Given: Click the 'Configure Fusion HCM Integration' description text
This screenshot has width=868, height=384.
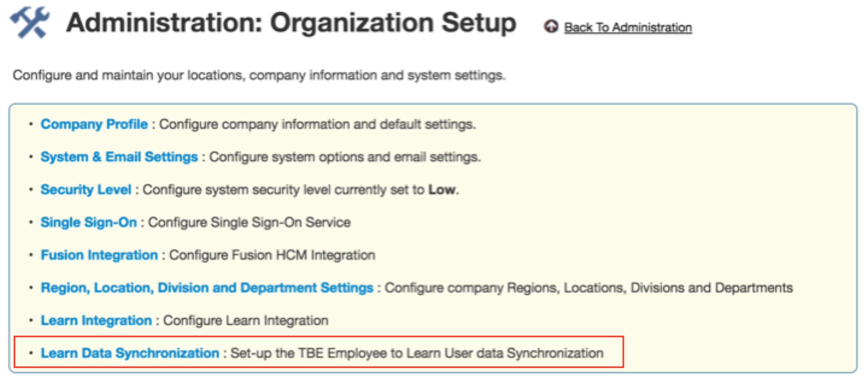Looking at the screenshot, I should tap(272, 255).
